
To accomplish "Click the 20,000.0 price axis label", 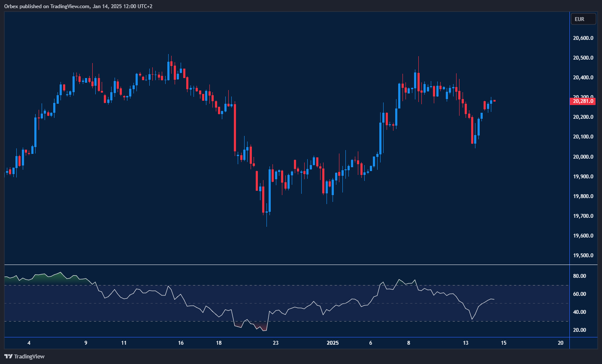I will [x=583, y=157].
